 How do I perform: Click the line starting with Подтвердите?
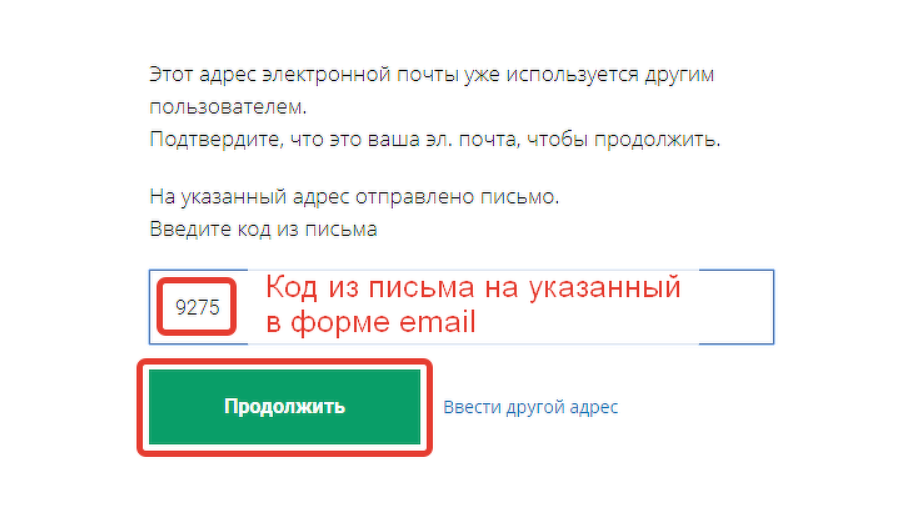coord(435,139)
